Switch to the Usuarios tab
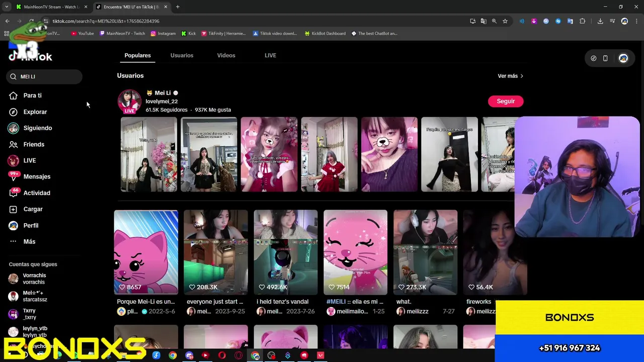The height and width of the screenshot is (362, 644). 182,55
